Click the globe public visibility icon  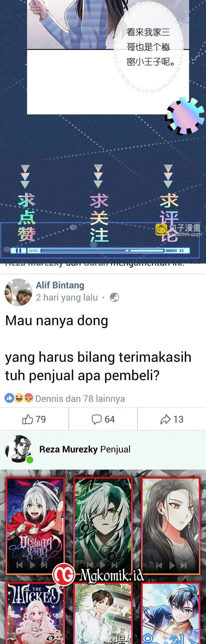tap(114, 298)
